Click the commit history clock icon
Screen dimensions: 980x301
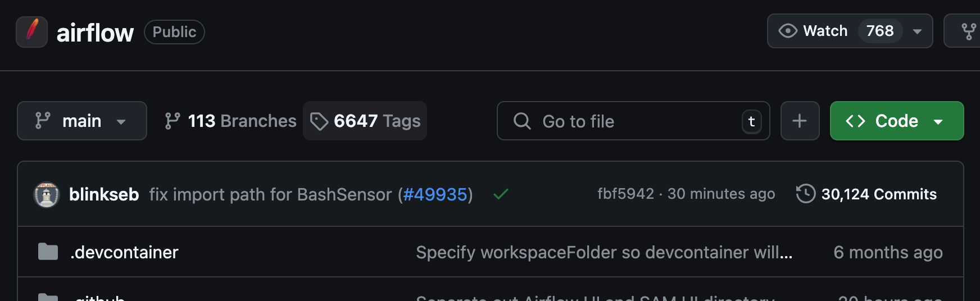click(805, 194)
